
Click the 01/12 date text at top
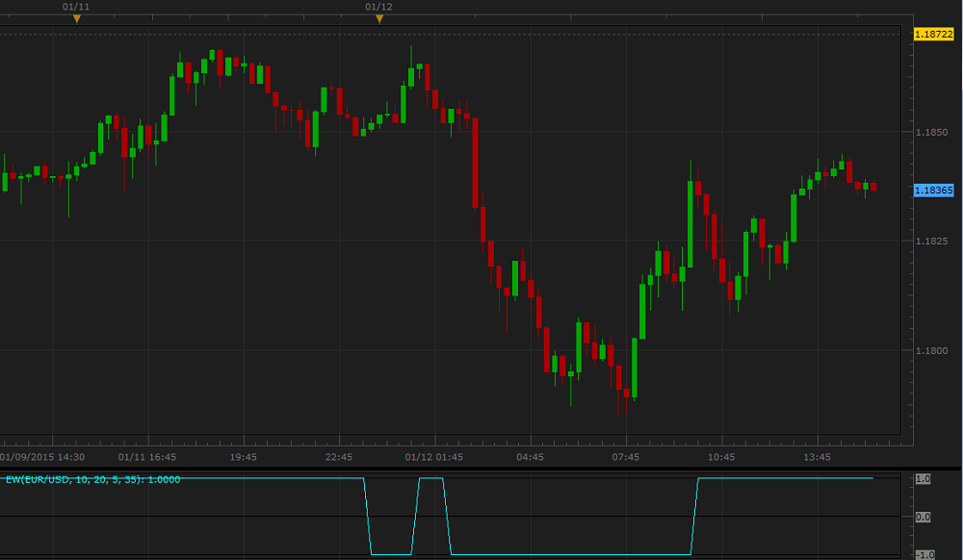[378, 7]
